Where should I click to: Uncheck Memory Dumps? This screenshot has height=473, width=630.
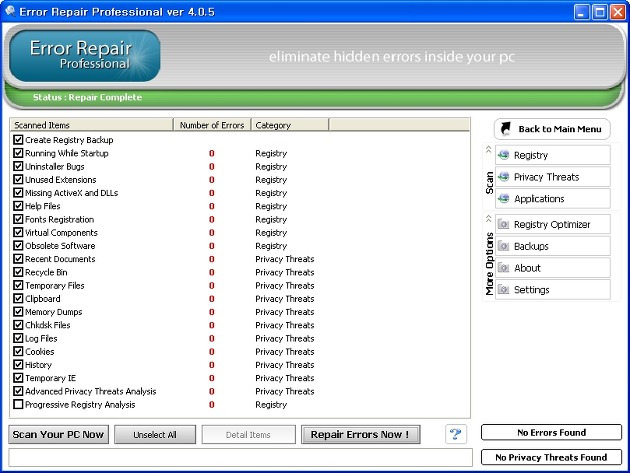(x=18, y=312)
